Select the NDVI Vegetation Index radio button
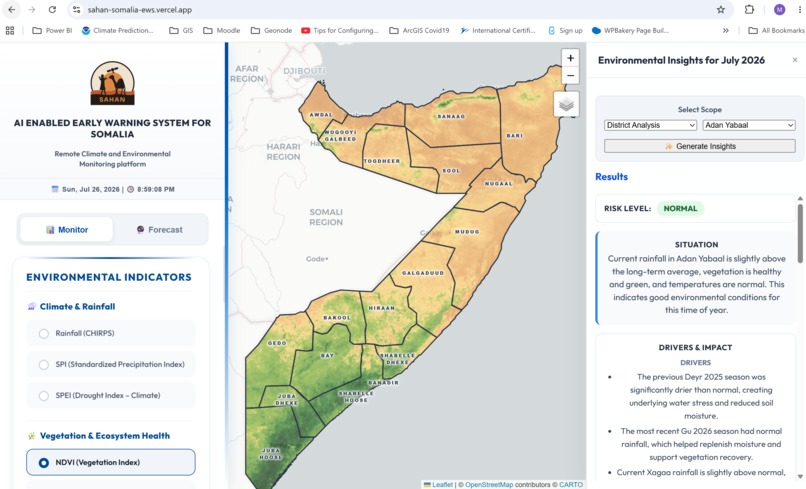 coord(44,463)
